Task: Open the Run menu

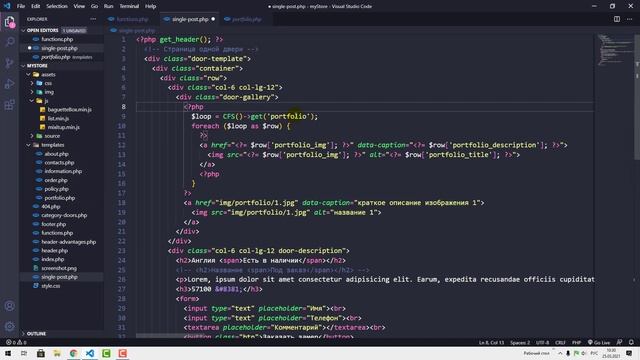Action: [109, 6]
